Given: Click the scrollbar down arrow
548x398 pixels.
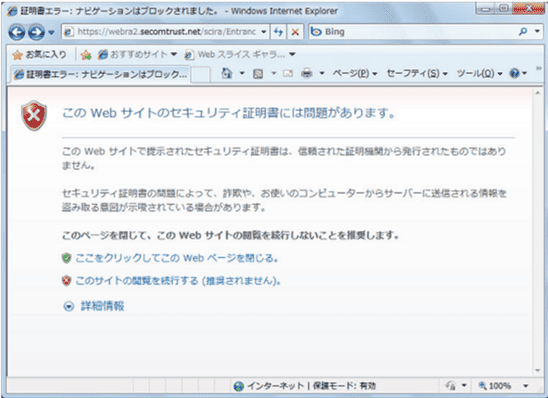Looking at the screenshot, I should [x=538, y=371].
